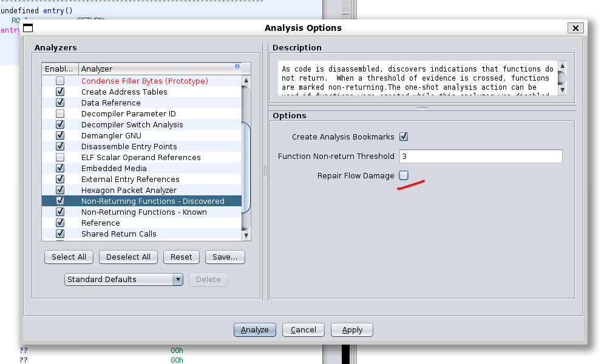Click the analyzer list scrollbar thumb
The image size is (607, 364).
(x=246, y=167)
